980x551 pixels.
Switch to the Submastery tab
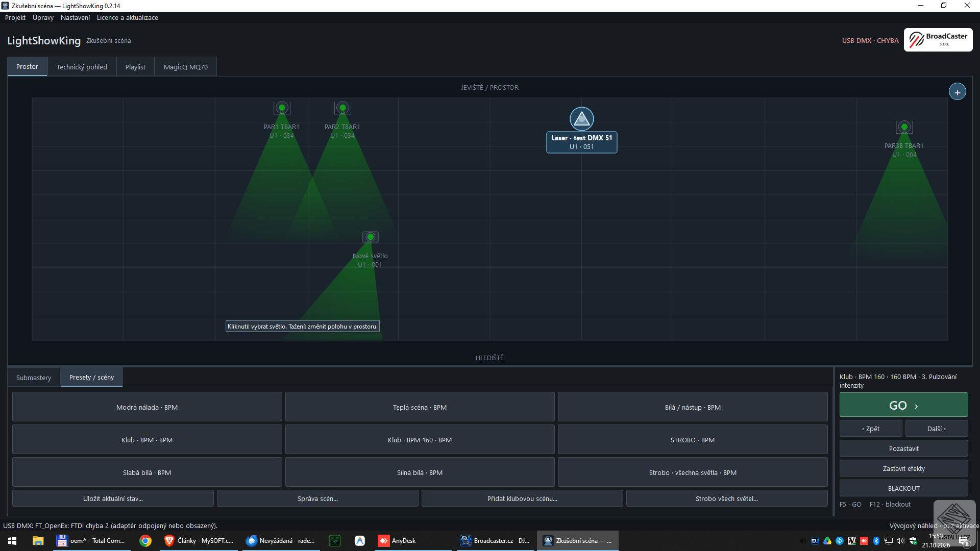pyautogui.click(x=34, y=378)
